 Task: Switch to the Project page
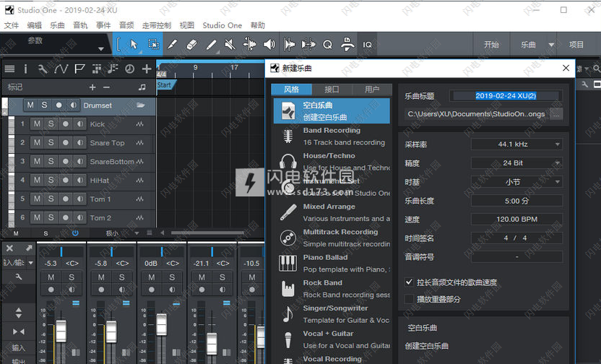coord(576,45)
